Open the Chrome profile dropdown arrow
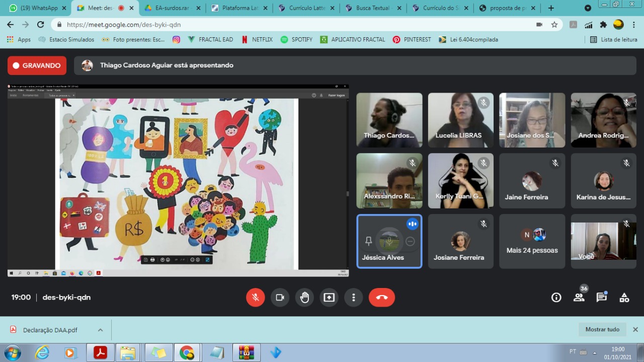This screenshot has width=644, height=362. point(588,8)
